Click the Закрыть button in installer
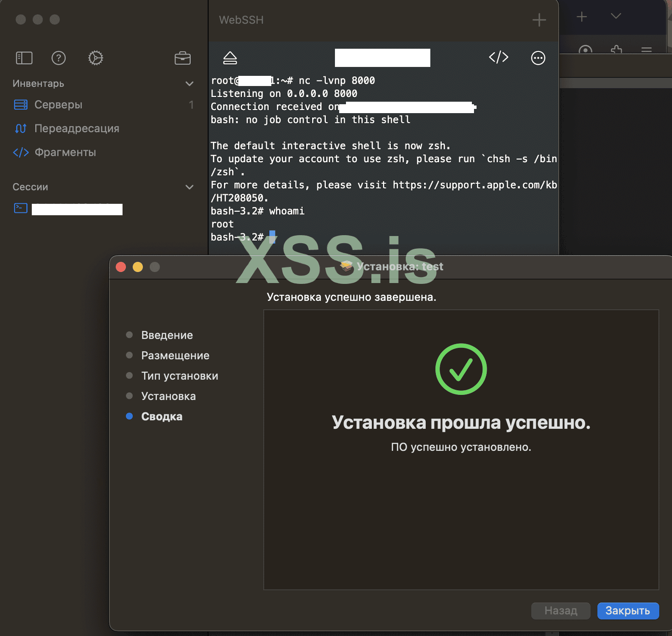Viewport: 672px width, 636px height. [x=628, y=611]
